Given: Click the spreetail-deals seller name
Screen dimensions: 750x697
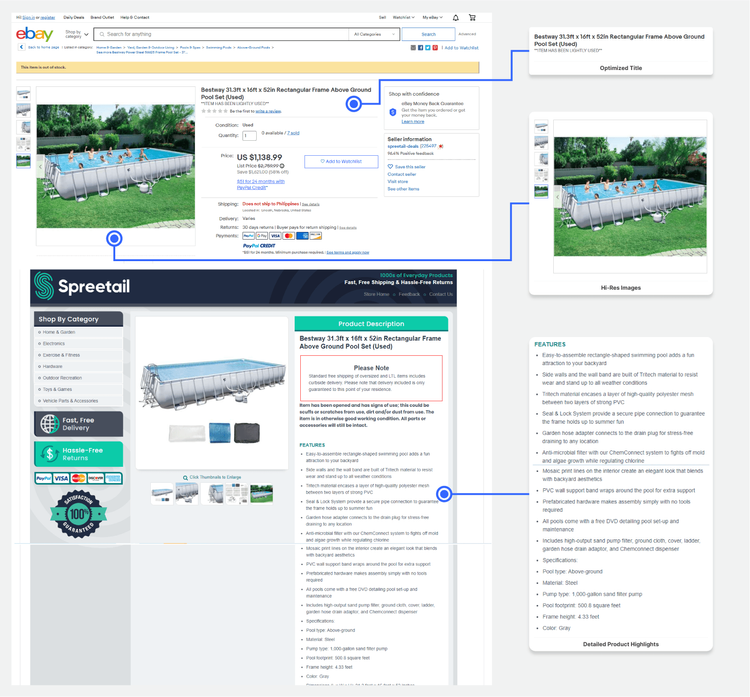Looking at the screenshot, I should [403, 146].
